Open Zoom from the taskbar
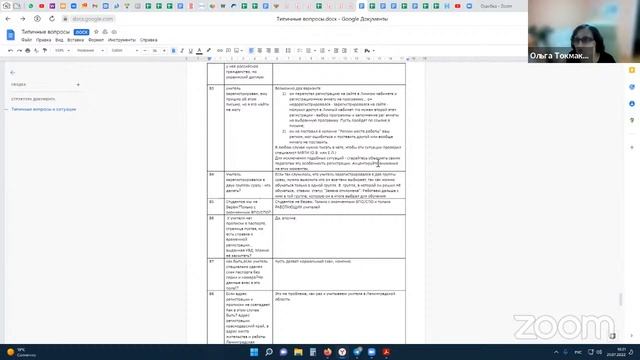Screen dimensions: 640x360 click(371, 352)
